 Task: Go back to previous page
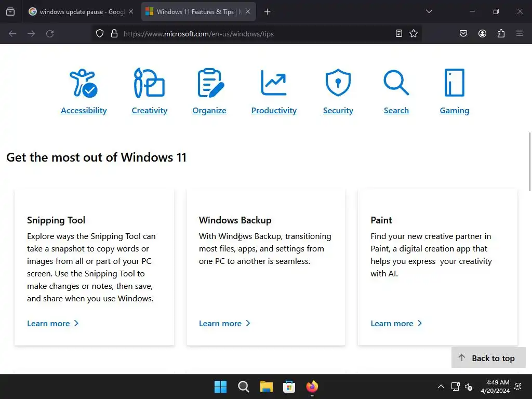(12, 34)
